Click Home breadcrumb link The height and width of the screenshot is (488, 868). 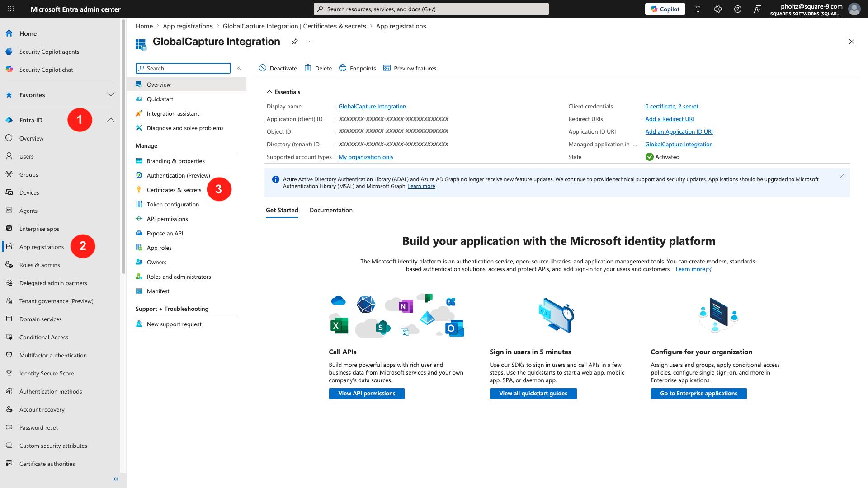tap(144, 26)
